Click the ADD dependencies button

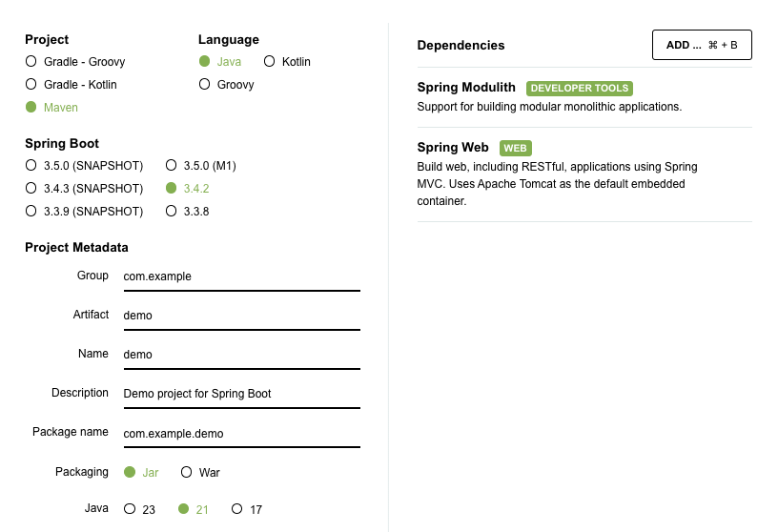(x=702, y=45)
